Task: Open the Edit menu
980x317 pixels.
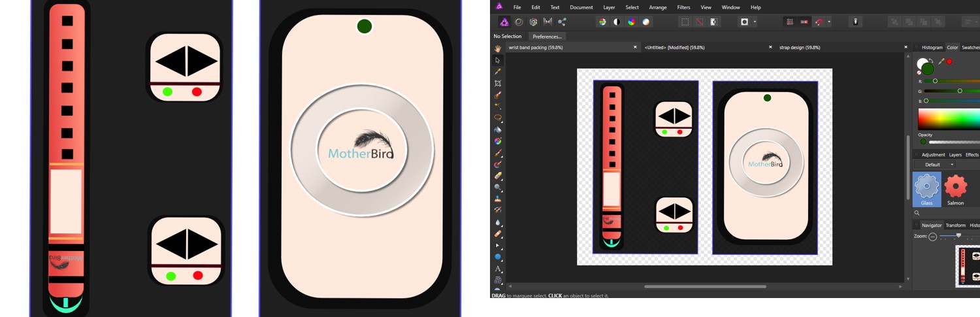Action: click(536, 7)
